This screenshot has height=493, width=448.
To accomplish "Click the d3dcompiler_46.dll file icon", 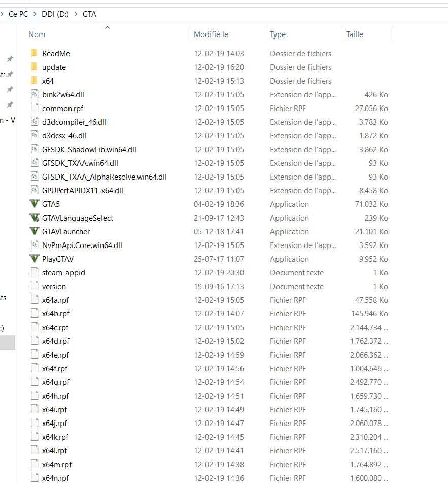I will click(x=35, y=122).
